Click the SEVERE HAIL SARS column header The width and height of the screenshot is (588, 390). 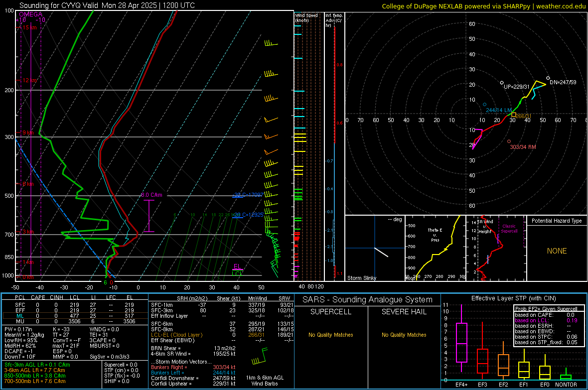404,312
